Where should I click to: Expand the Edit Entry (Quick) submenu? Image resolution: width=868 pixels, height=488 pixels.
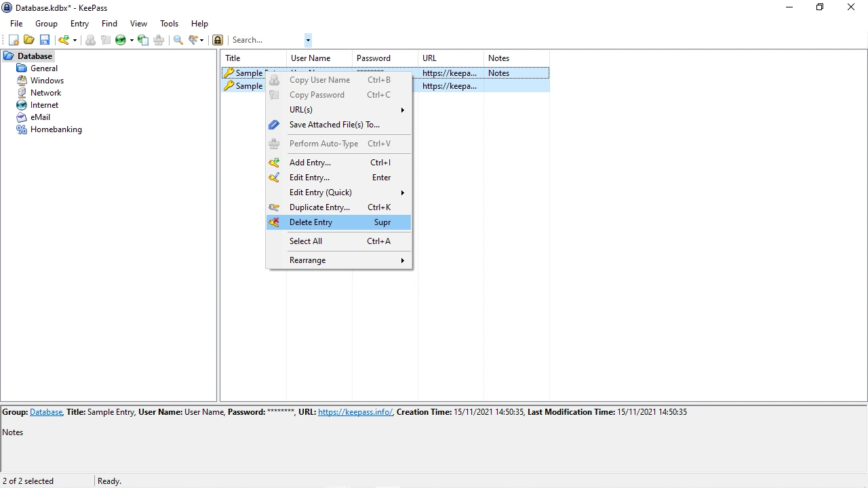click(x=338, y=192)
